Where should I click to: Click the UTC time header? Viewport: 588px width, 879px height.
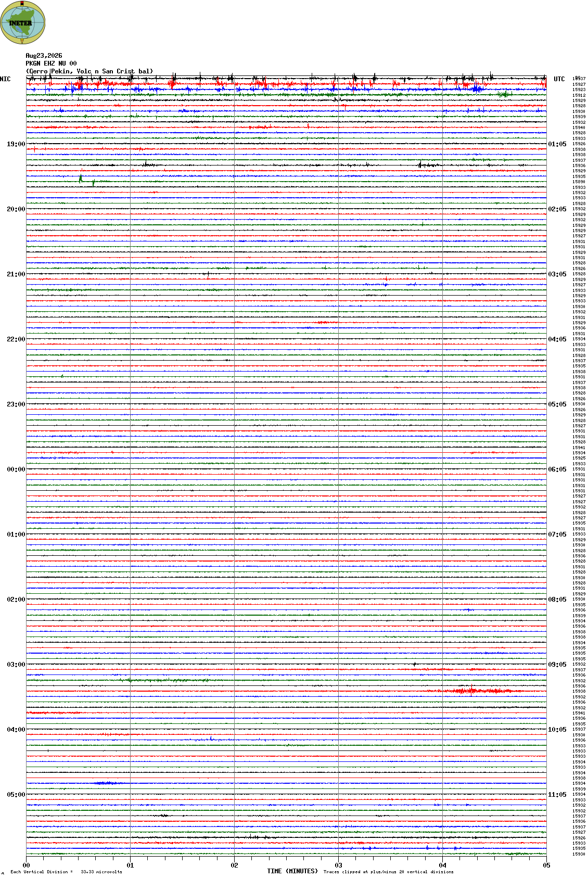click(x=559, y=79)
